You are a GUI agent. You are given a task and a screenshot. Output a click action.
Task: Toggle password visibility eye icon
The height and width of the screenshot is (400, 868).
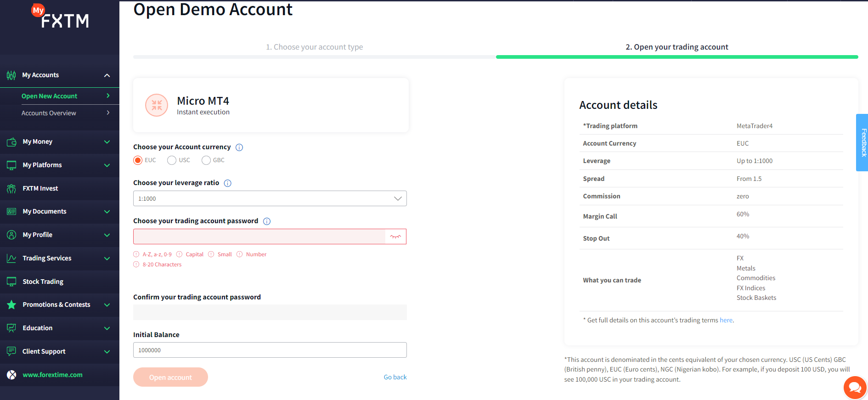coord(395,237)
